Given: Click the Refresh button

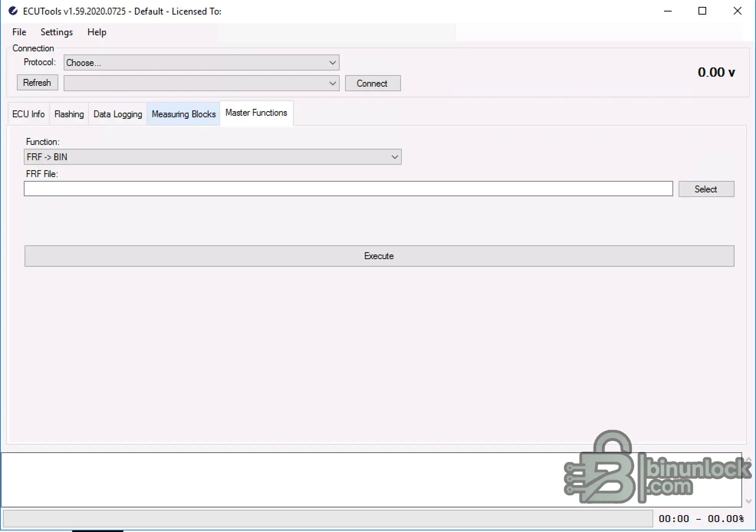Looking at the screenshot, I should (x=37, y=83).
